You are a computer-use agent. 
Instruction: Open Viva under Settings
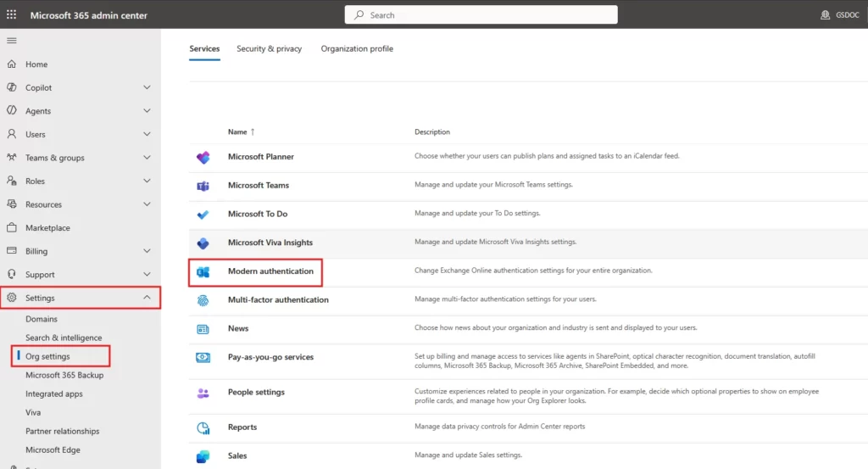tap(33, 412)
